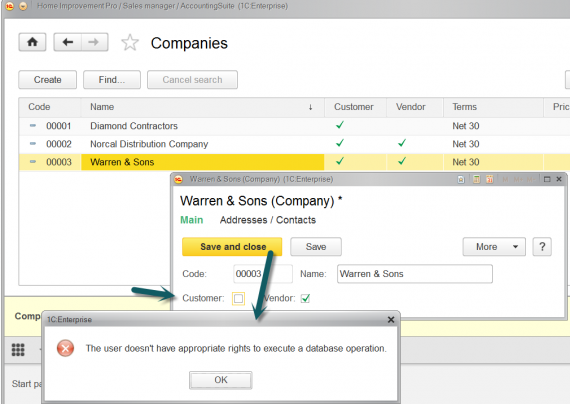Viewport: 570px width, 404px height.
Task: Click the Cancel search button
Action: tap(192, 80)
